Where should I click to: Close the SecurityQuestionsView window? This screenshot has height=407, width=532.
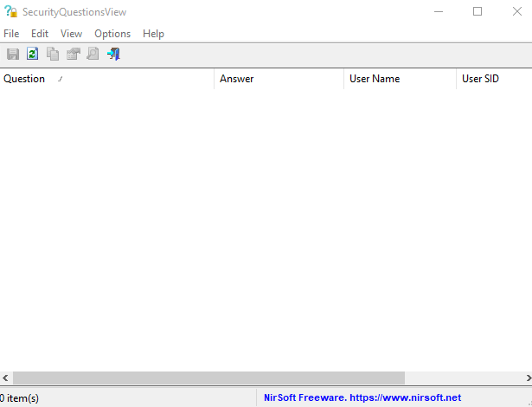coord(516,11)
